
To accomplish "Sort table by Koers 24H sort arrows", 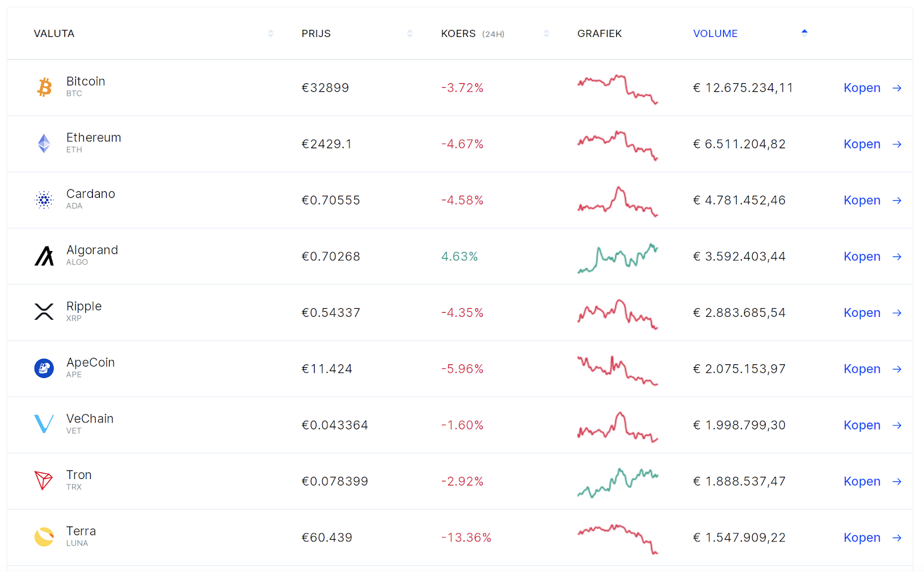I will click(546, 33).
